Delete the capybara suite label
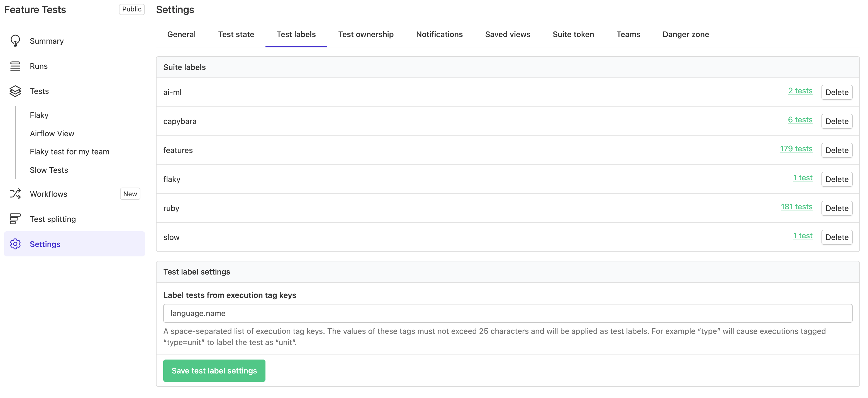The width and height of the screenshot is (868, 398). tap(837, 121)
